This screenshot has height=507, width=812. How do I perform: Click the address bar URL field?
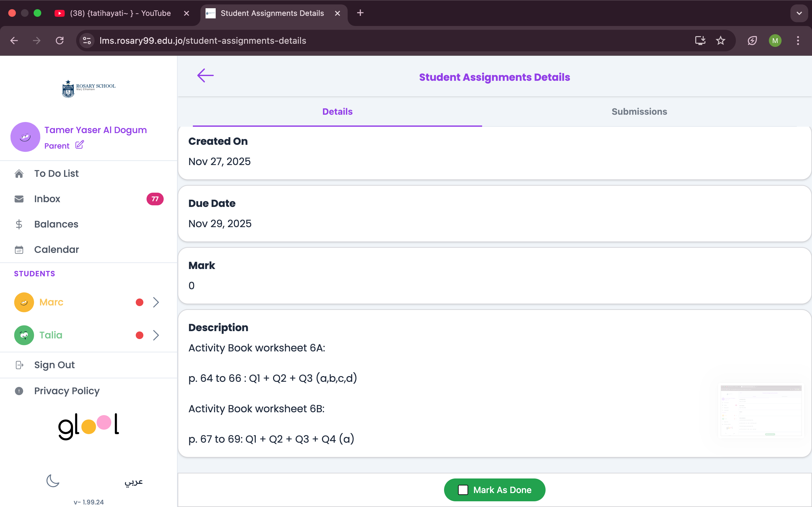(x=203, y=41)
